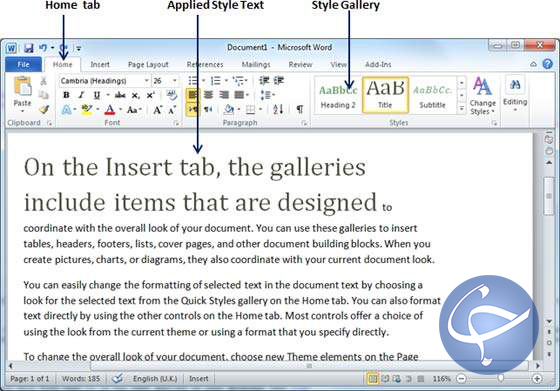The width and height of the screenshot is (560, 391).
Task: Center align the paragraph
Action: (208, 95)
